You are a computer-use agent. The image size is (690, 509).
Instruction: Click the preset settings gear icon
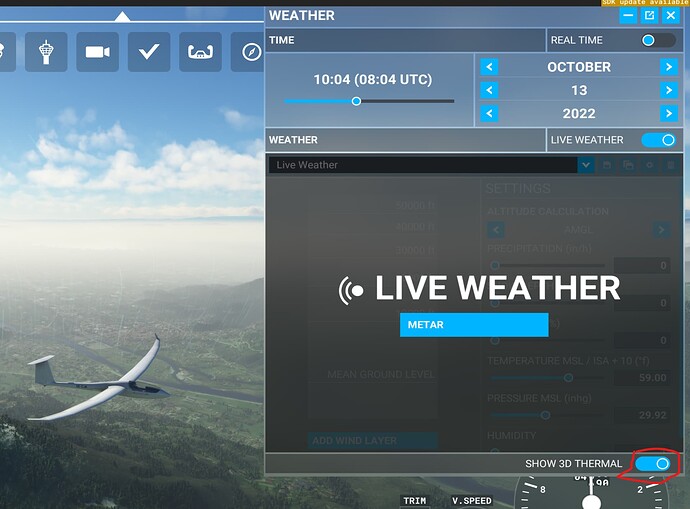tap(649, 165)
